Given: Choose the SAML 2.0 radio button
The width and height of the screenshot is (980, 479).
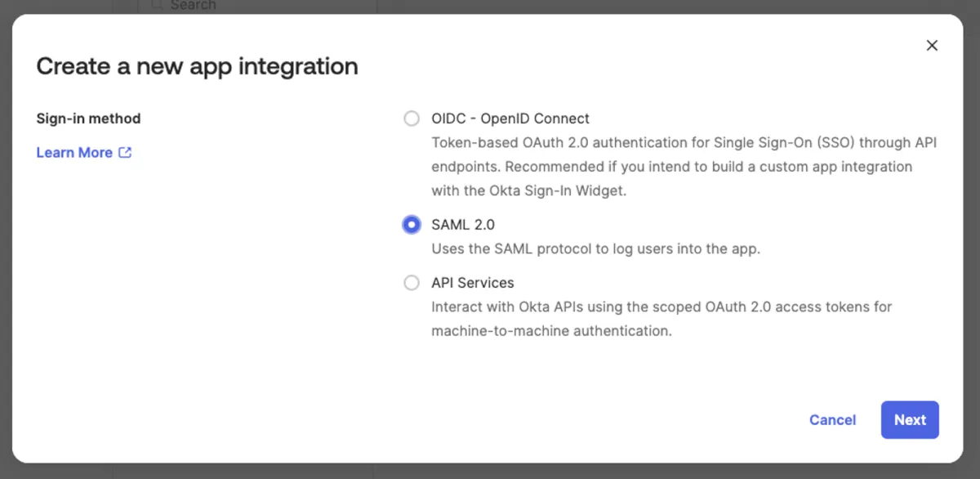Looking at the screenshot, I should point(412,225).
